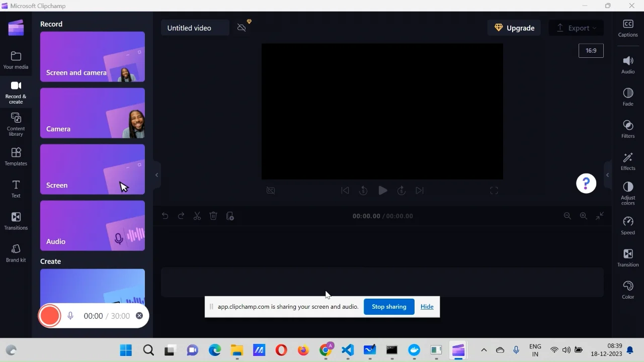Viewport: 644px width, 362px height.
Task: Open Transitions panel in left sidebar
Action: pos(16,221)
